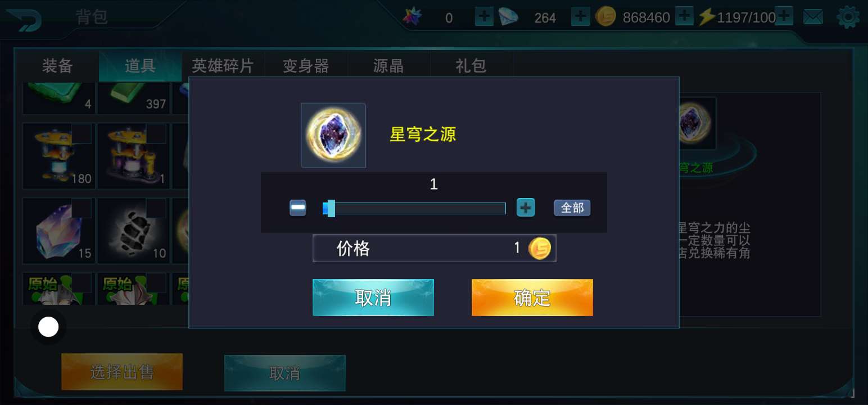Viewport: 868px width, 405px height.
Task: Click the 选择出售 button
Action: click(122, 372)
